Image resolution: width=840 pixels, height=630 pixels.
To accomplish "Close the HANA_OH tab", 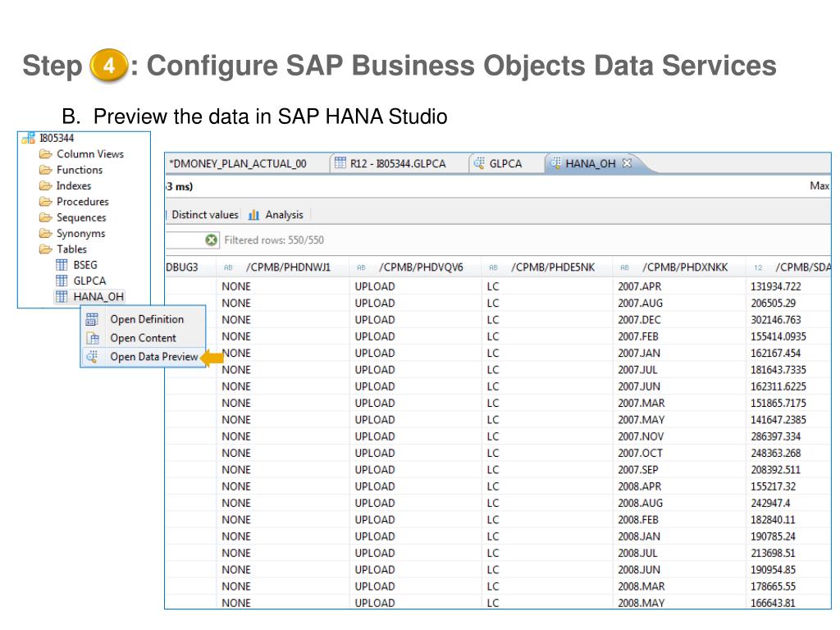I will [x=627, y=163].
